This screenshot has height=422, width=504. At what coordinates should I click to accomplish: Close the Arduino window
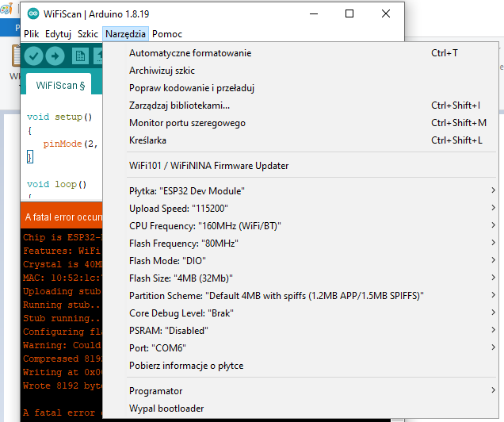point(386,13)
